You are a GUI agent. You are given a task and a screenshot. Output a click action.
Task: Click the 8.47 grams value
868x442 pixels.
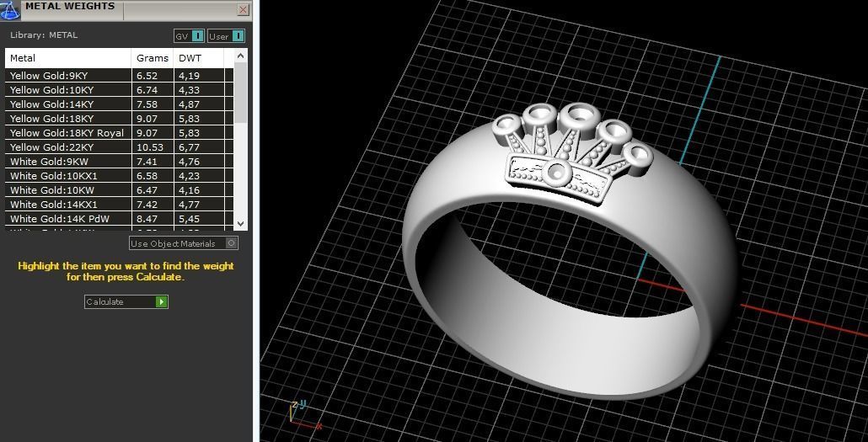tap(147, 219)
